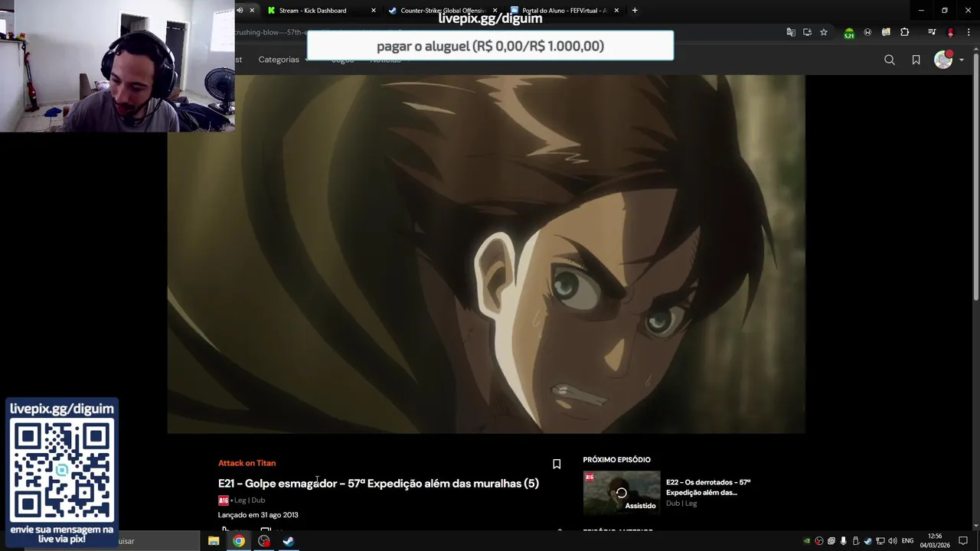The image size is (980, 551).
Task: Open a new browser tab with the plus button
Action: tap(635, 11)
